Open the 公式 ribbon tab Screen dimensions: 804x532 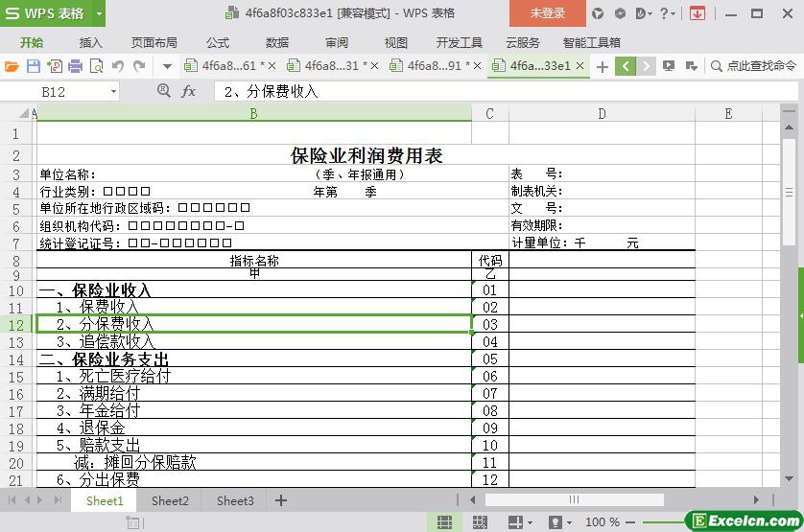[x=218, y=42]
